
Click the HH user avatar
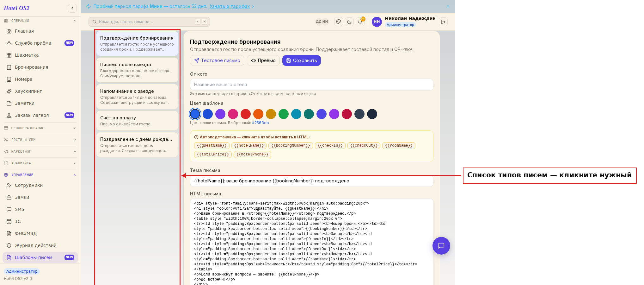tap(377, 22)
